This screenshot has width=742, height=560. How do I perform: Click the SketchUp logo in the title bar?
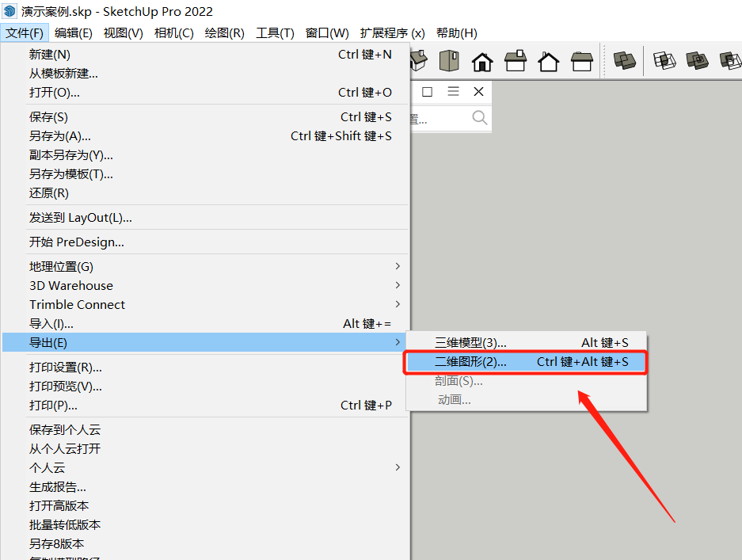point(10,11)
